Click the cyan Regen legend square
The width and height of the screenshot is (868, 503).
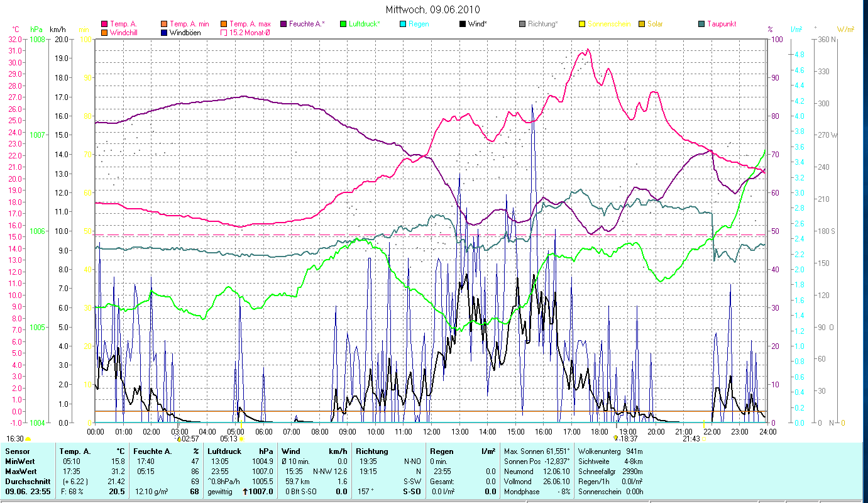[403, 24]
